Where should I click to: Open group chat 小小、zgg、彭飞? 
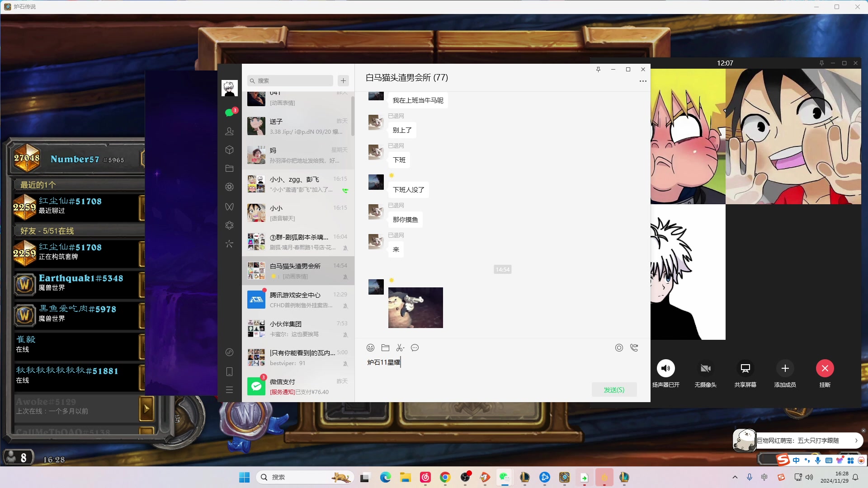click(298, 184)
